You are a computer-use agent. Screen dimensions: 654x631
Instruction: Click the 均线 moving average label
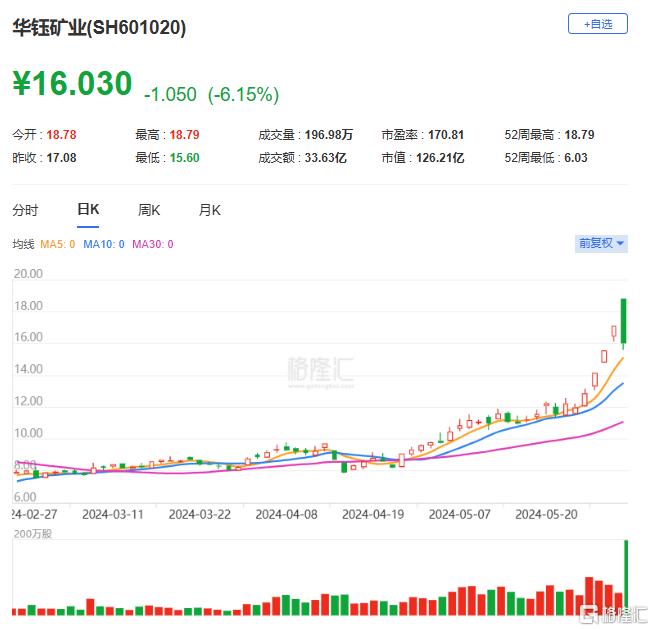(23, 244)
